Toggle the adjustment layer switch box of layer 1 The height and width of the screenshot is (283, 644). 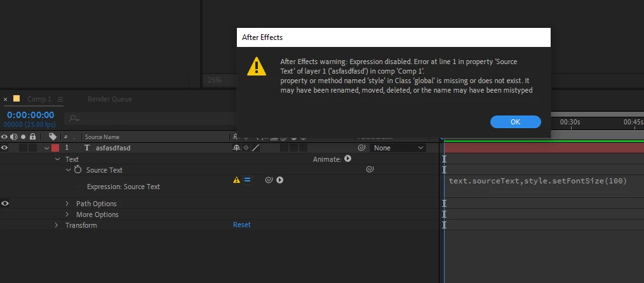293,148
